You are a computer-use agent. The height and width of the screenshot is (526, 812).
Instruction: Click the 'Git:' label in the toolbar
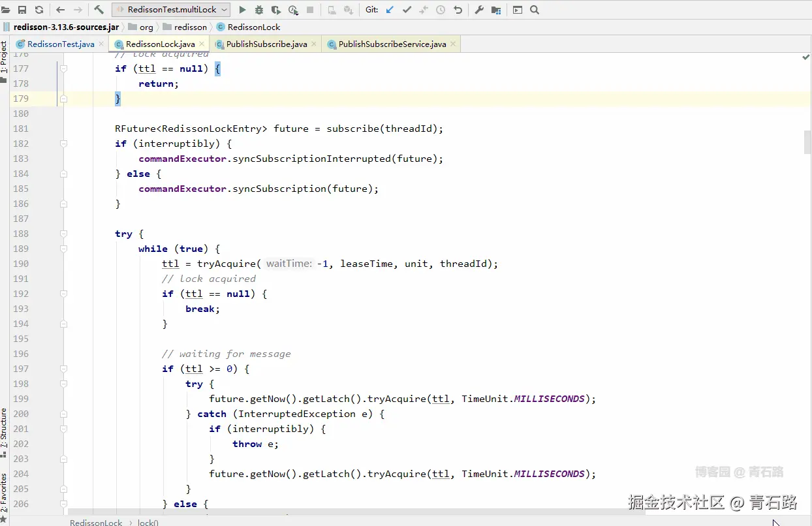[372, 10]
